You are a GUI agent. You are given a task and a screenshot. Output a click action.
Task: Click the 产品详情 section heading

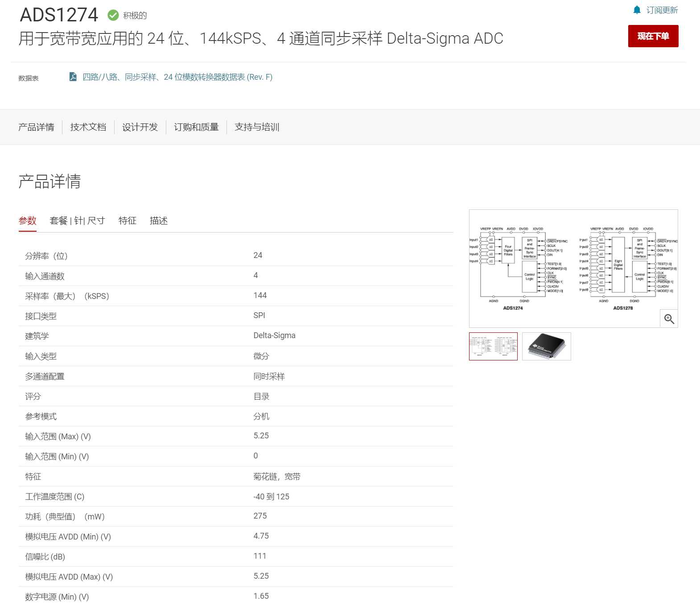pos(49,181)
